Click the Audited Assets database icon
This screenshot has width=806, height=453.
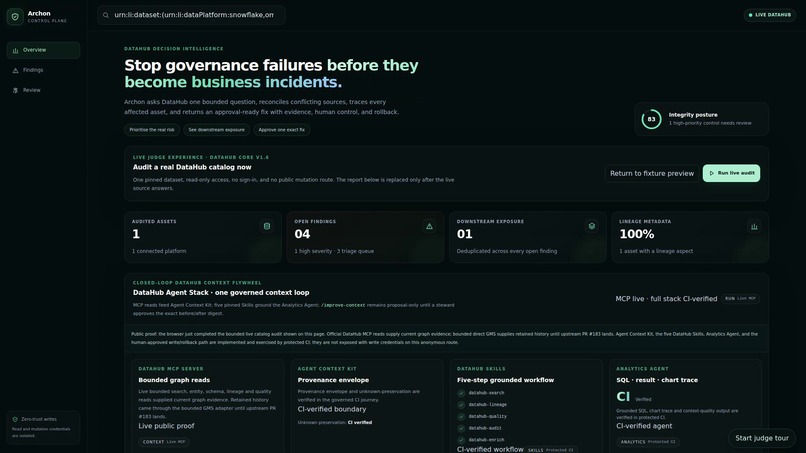click(267, 226)
